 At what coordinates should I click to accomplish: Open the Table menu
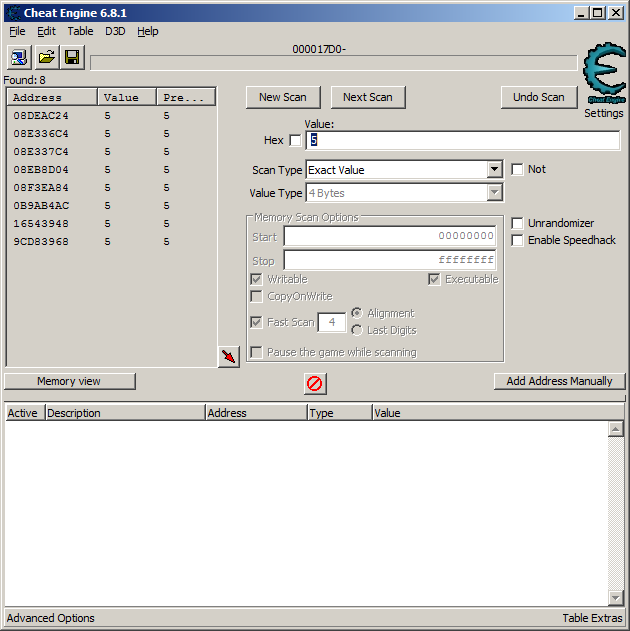pyautogui.click(x=80, y=31)
